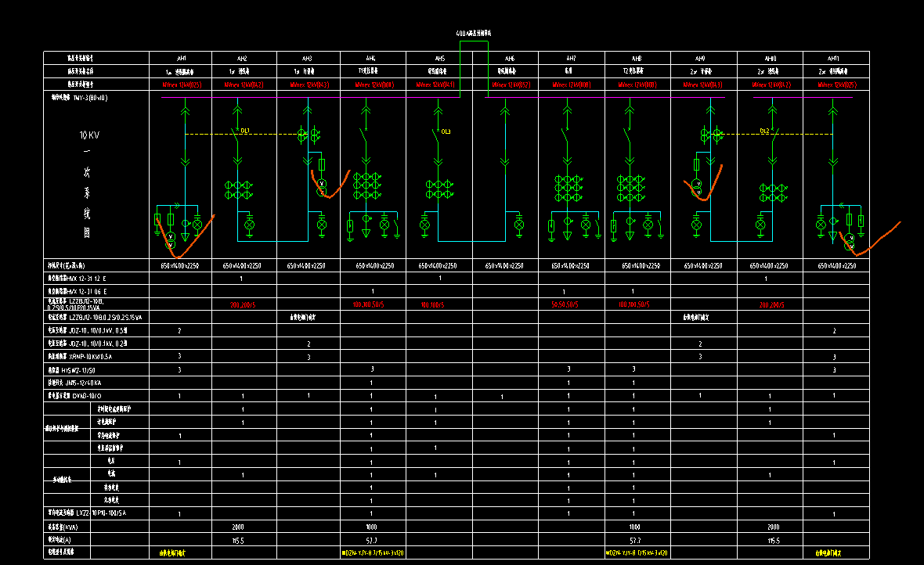Viewport: 924px width, 565px height.
Task: Click the HVX 12-31 06 E row label
Action: click(78, 291)
